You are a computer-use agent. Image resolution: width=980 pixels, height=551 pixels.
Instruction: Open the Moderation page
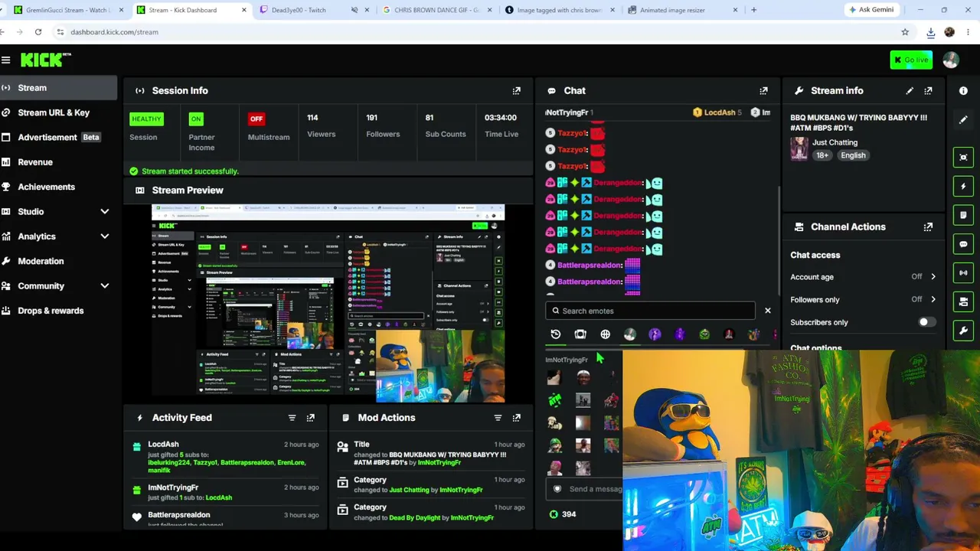59,261
